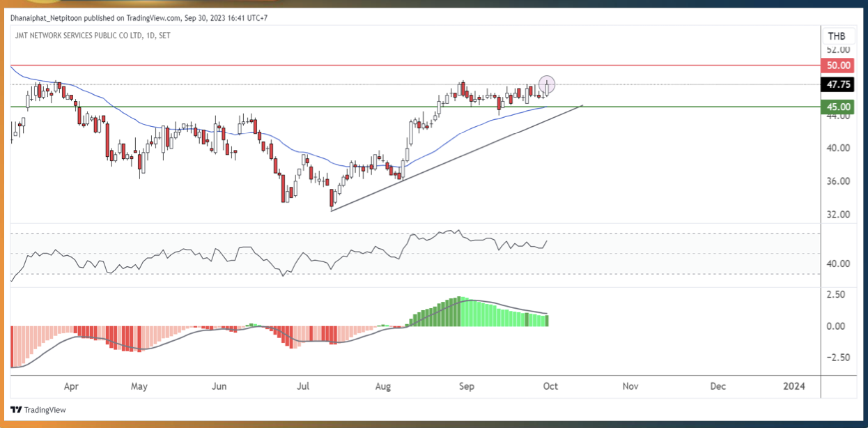Click the Jul label on time axis
This screenshot has height=428, width=868.
(x=303, y=386)
